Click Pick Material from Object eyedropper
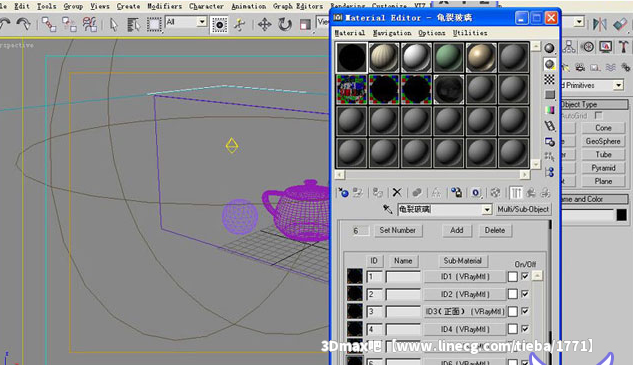Viewport: 633px width, 365px height. tap(388, 209)
